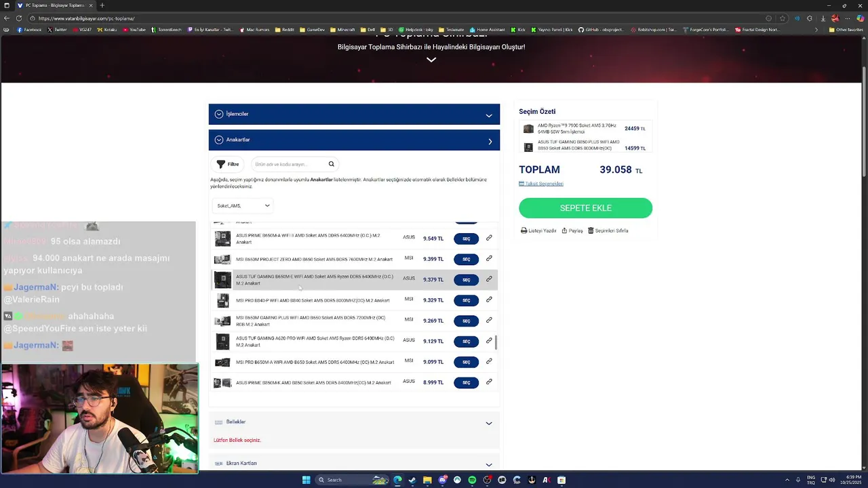Open link icon for ASUS PRIME B650M-K
This screenshot has height=488, width=868.
coord(489,382)
